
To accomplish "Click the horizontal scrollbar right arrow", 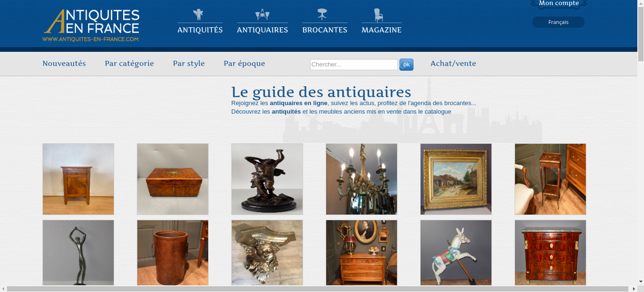I will [x=634, y=289].
